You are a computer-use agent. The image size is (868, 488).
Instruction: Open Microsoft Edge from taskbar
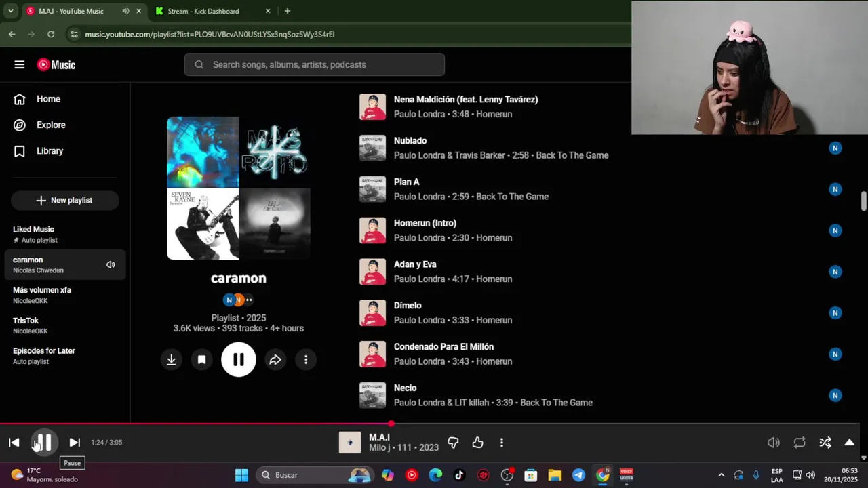pos(435,475)
